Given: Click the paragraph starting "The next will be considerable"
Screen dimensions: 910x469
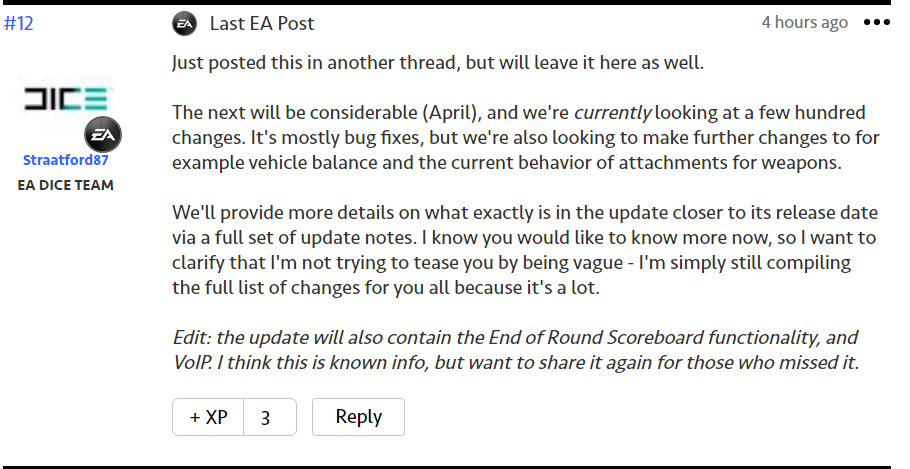Looking at the screenshot, I should (x=518, y=139).
